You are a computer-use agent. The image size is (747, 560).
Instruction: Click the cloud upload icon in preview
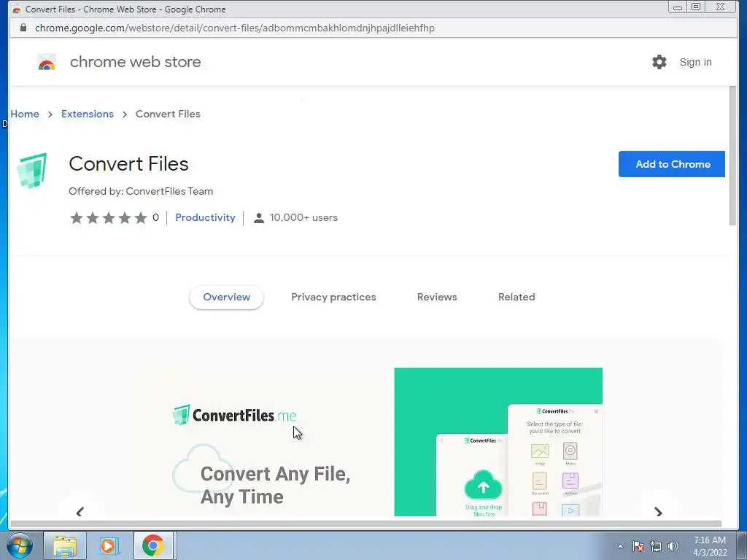[483, 486]
